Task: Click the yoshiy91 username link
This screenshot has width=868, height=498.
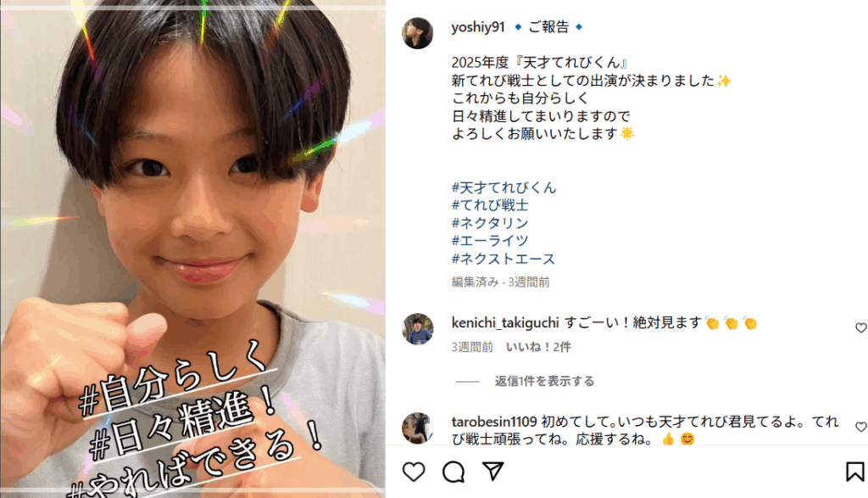Action: click(478, 26)
